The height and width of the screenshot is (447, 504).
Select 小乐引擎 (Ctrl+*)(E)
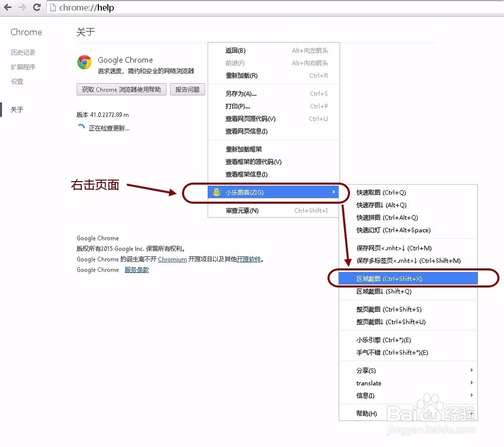coord(408,340)
